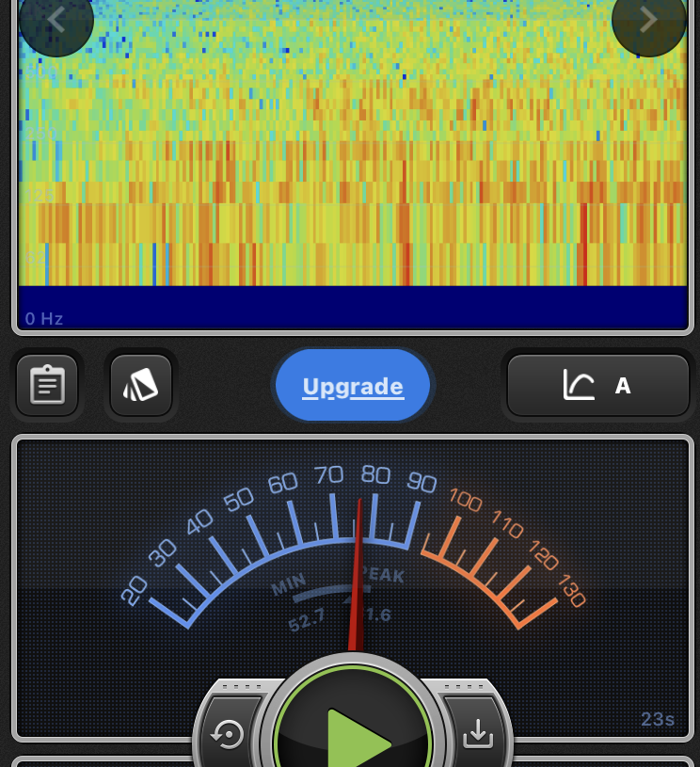Open the theme cards icon
The width and height of the screenshot is (700, 767).
click(x=141, y=385)
